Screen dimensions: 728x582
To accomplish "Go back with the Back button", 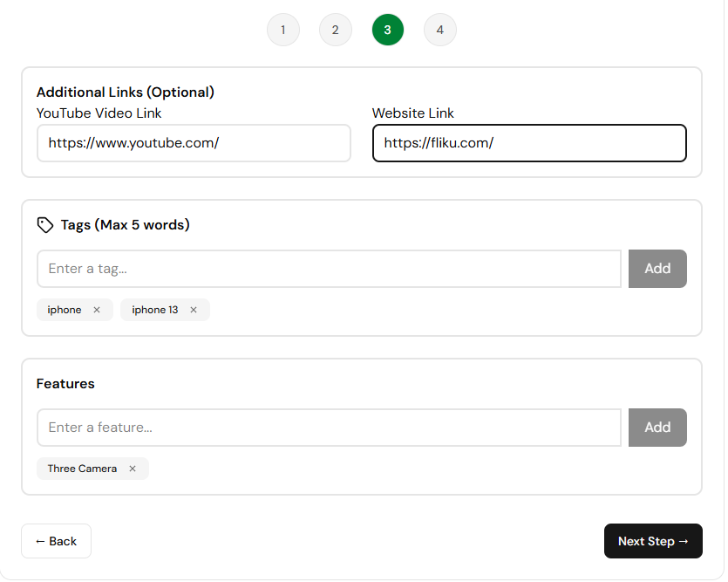I will 56,541.
